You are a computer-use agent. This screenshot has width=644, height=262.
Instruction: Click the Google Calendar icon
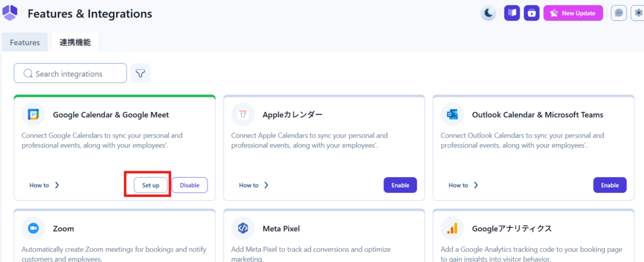[33, 114]
